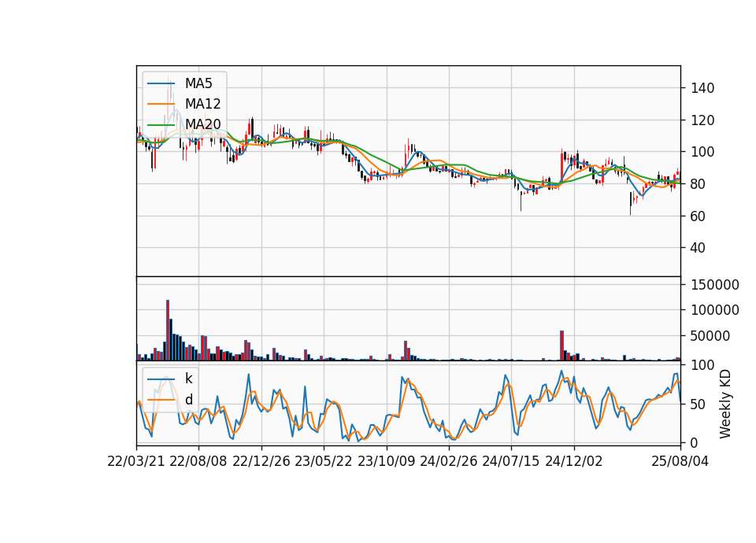Screen dimensions: 756x543
Task: Click the green MA20 legend line sample
Action: point(161,125)
